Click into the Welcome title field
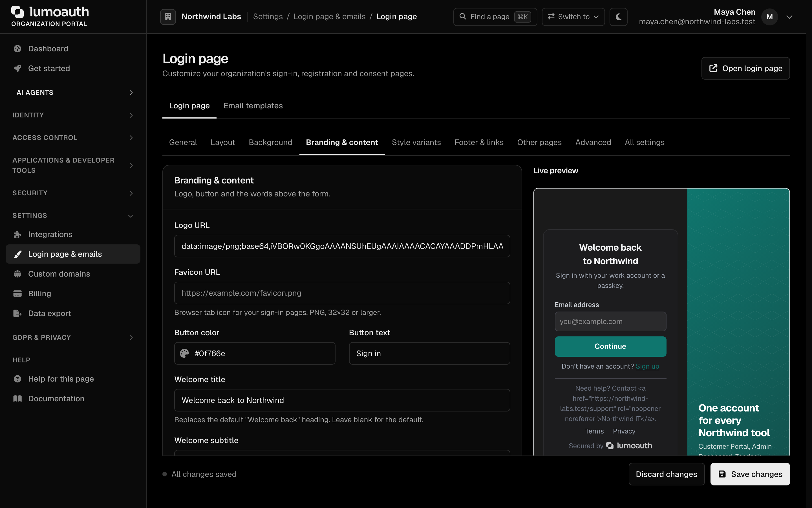 [x=342, y=400]
